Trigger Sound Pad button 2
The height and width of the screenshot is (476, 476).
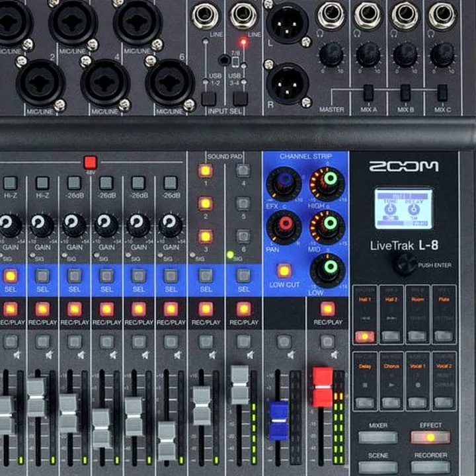(205, 204)
